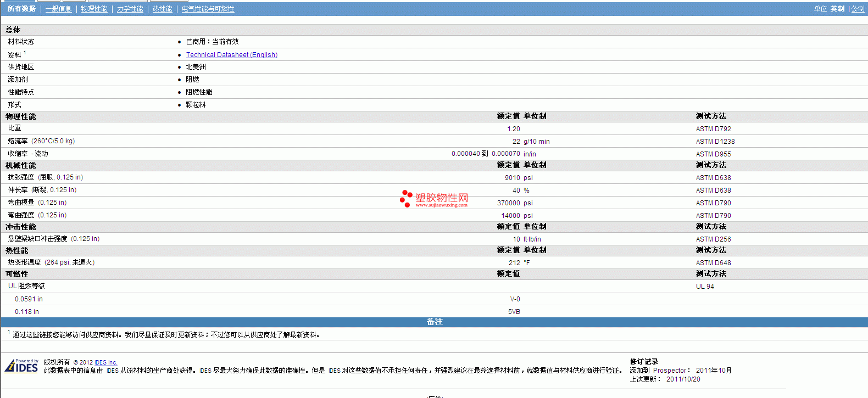Screen dimensions: 868x398
Task: Open the IDES Inc. copyright link
Action: coord(105,362)
